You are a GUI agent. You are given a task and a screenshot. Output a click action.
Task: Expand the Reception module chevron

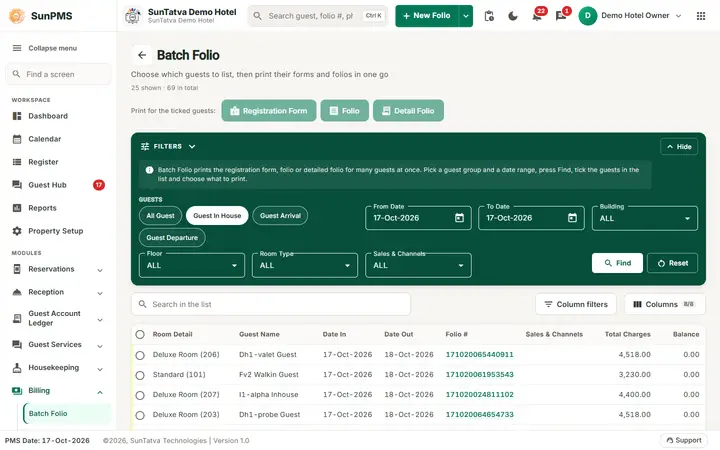point(100,293)
